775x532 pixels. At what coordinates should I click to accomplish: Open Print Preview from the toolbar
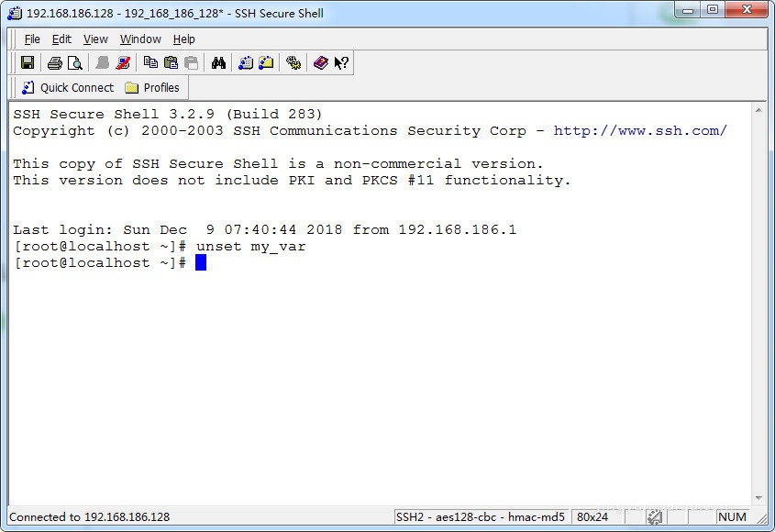point(75,63)
